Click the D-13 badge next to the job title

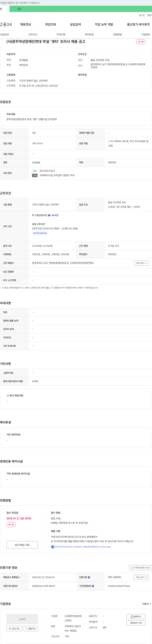pos(141,42)
